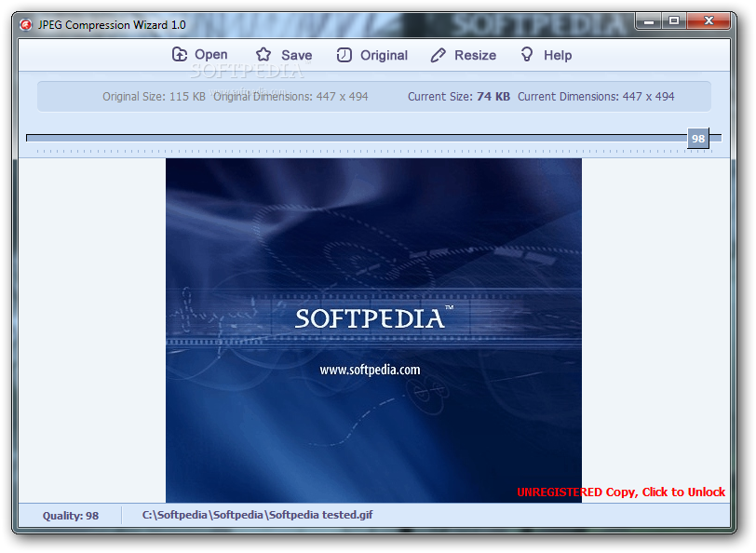Click the window title 'JPEG Compression Wizard 1.0'
This screenshot has height=553, width=756.
(x=112, y=24)
